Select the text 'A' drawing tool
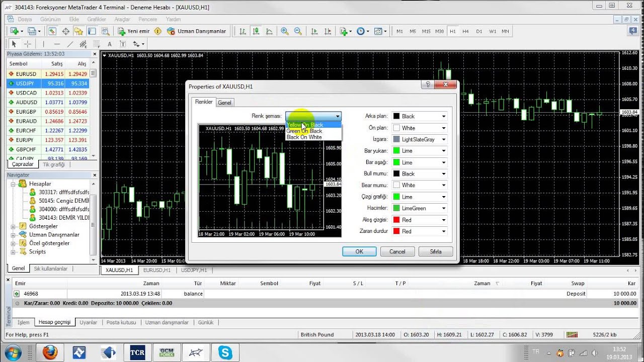Screen dimensions: 644x362 (x=110, y=44)
